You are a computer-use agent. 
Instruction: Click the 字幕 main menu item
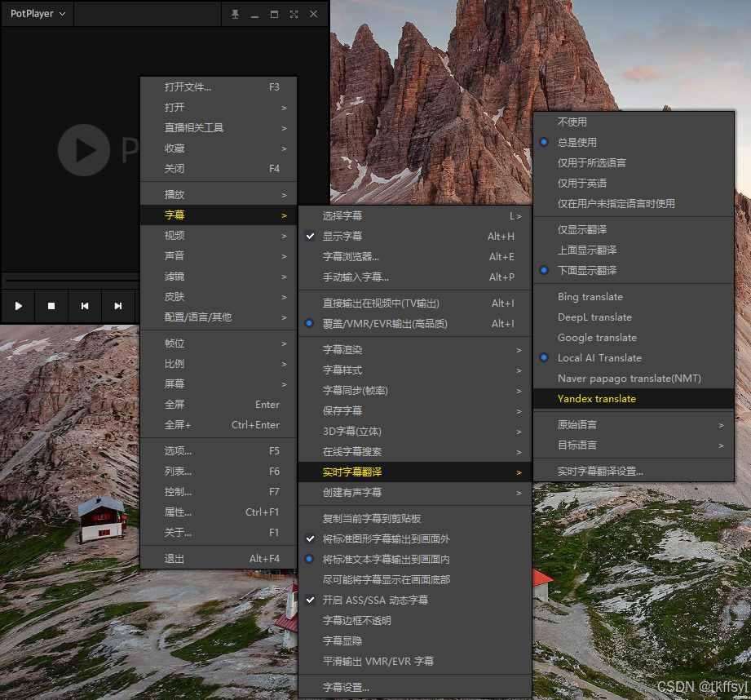(x=219, y=215)
